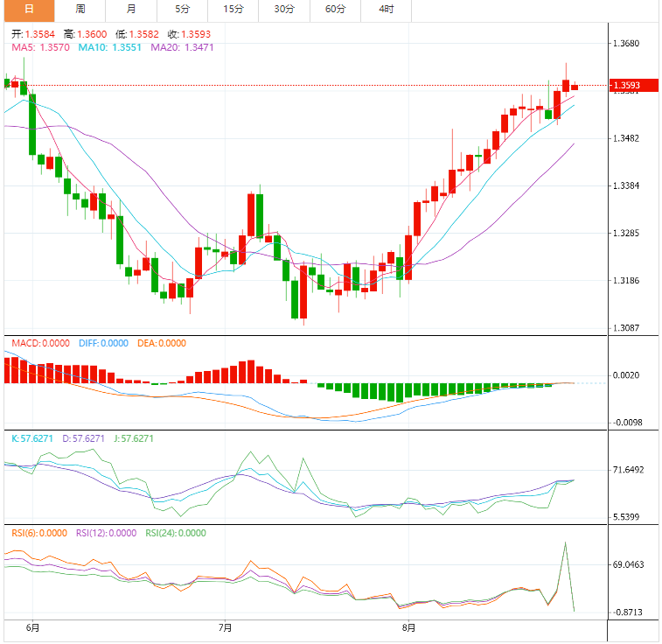This screenshot has width=662, height=644.
Task: Click the RSI(6) indicator label
Action: pos(39,533)
